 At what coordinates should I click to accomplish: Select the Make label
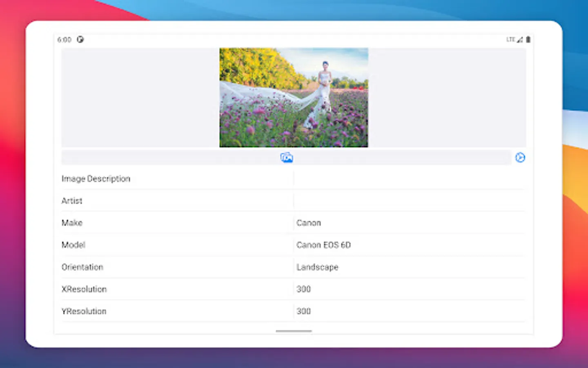(x=72, y=223)
